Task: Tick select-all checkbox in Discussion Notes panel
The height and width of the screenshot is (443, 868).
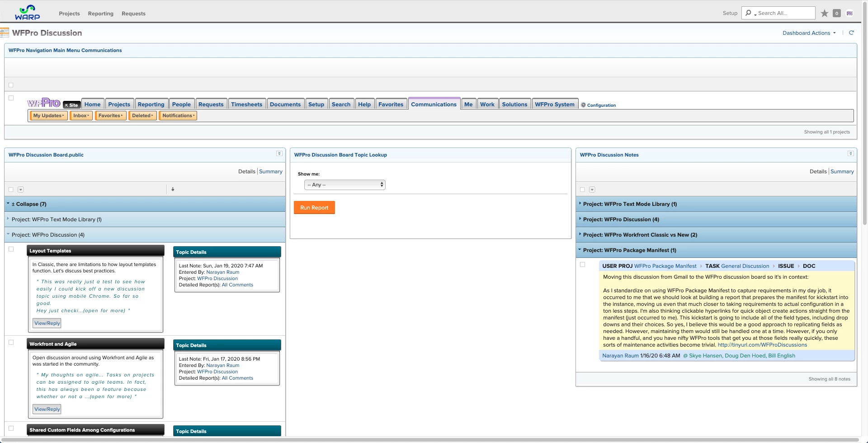Action: click(x=583, y=190)
